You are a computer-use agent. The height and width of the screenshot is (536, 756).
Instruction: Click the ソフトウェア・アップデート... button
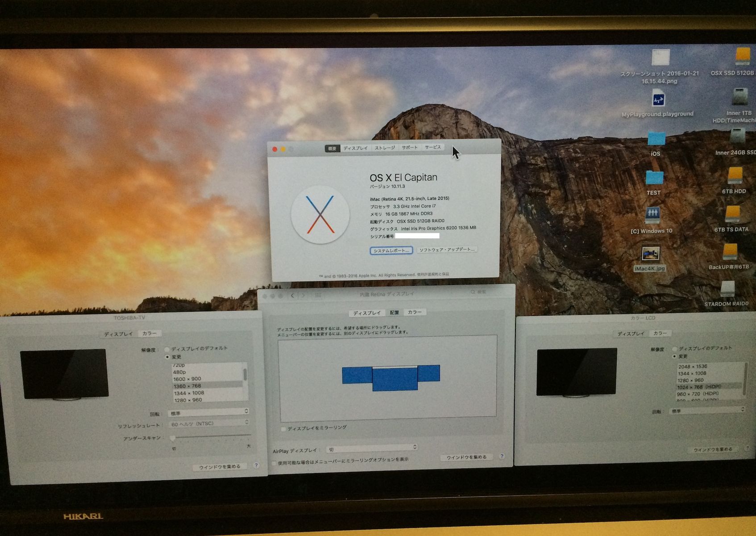tap(447, 250)
